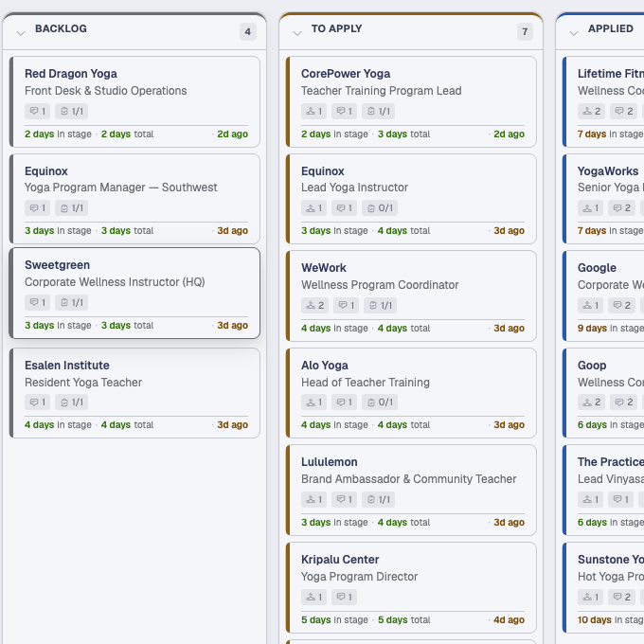
Task: Open the Esalen Institute card title
Action: point(67,366)
